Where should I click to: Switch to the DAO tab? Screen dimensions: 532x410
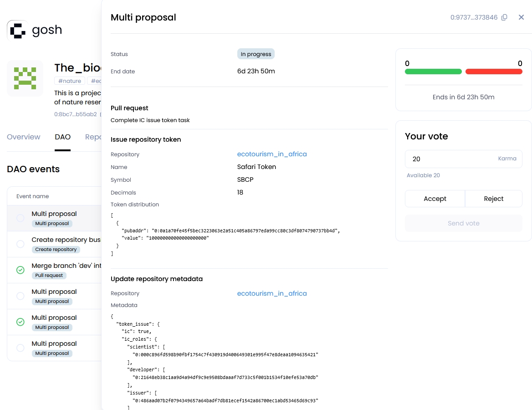[62, 137]
